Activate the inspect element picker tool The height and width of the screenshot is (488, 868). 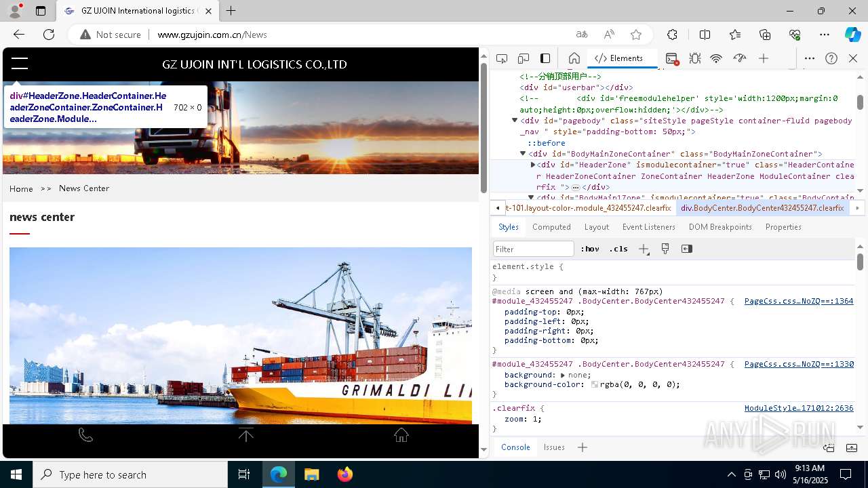click(502, 58)
